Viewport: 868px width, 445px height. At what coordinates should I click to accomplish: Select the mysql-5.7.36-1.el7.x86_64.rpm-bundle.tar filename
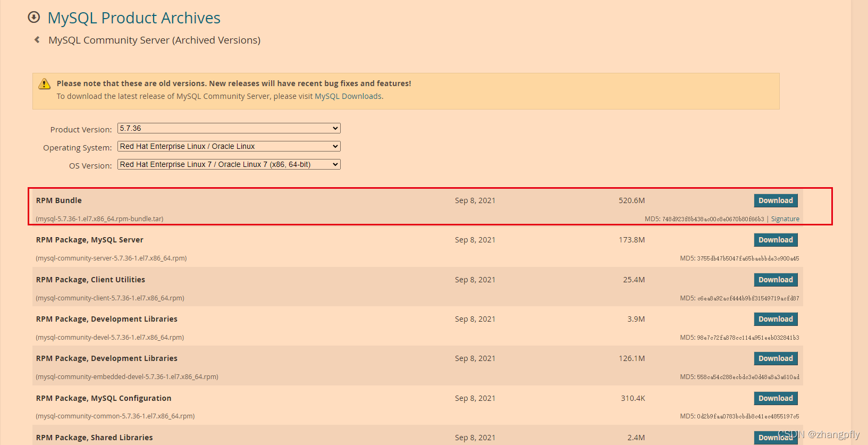[x=99, y=219]
